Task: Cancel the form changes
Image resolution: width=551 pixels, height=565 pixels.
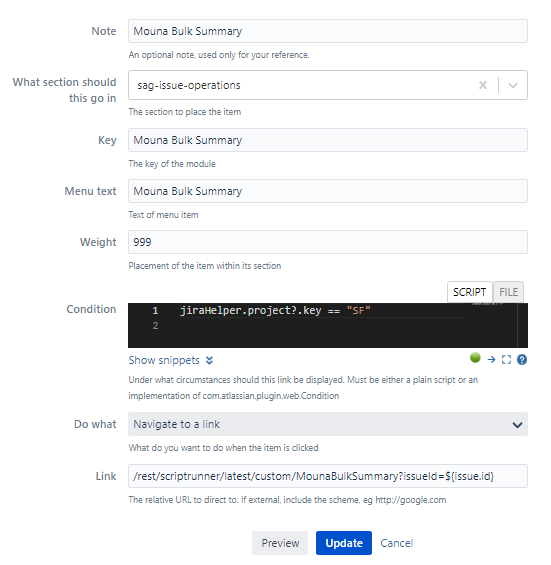Action: pyautogui.click(x=396, y=543)
